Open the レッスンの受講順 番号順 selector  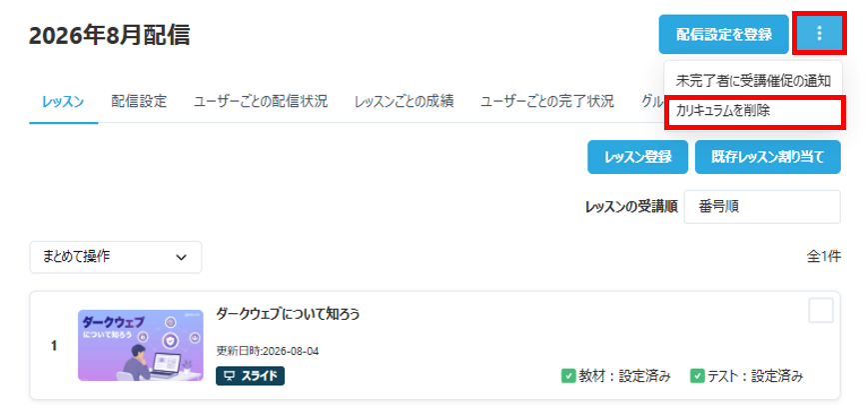[x=762, y=207]
